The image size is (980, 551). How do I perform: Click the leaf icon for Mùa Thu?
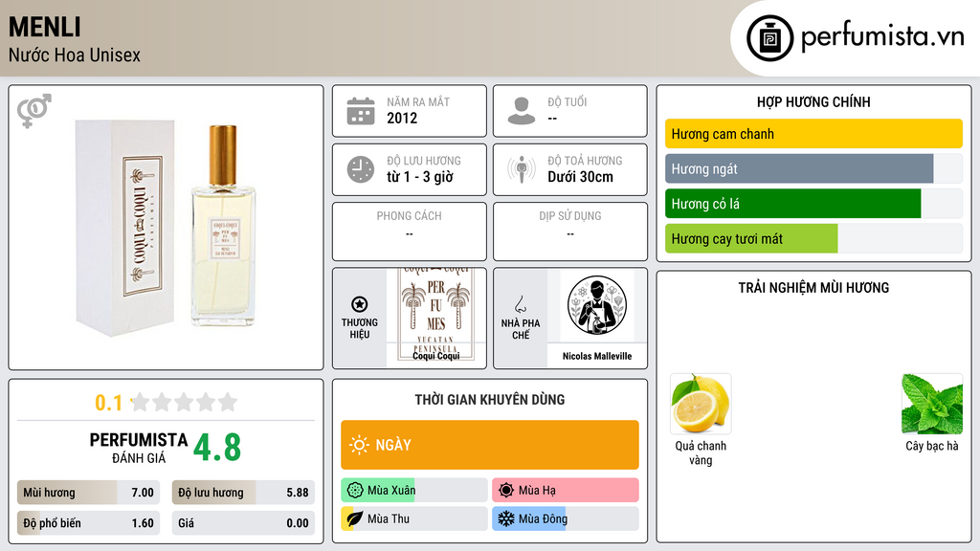pos(355,518)
